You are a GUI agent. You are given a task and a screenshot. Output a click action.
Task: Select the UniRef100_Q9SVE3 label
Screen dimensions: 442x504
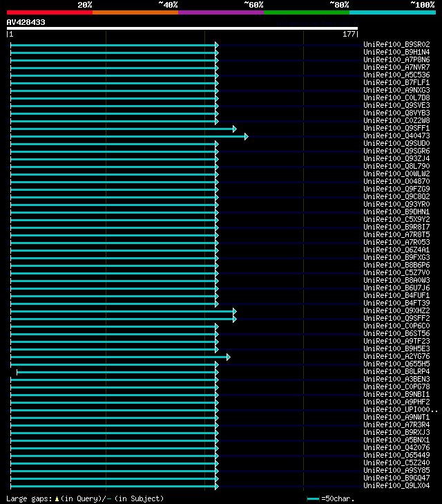tap(396, 105)
